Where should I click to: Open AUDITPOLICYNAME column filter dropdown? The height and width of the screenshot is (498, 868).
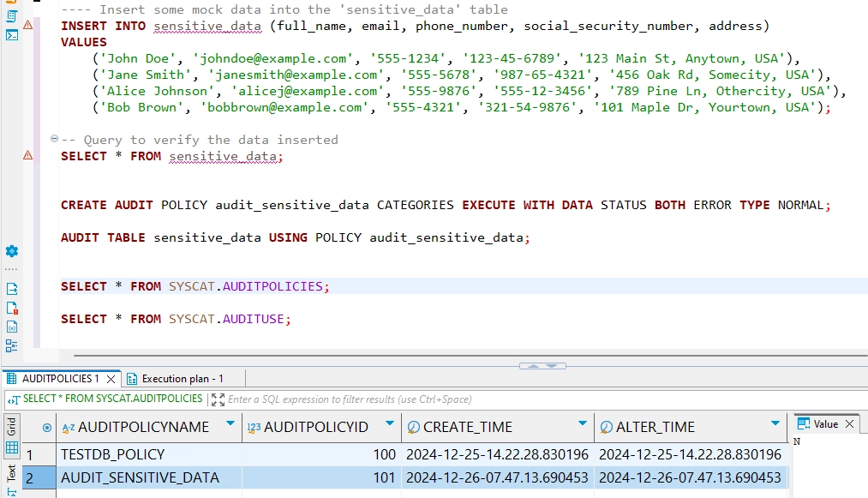click(x=230, y=423)
